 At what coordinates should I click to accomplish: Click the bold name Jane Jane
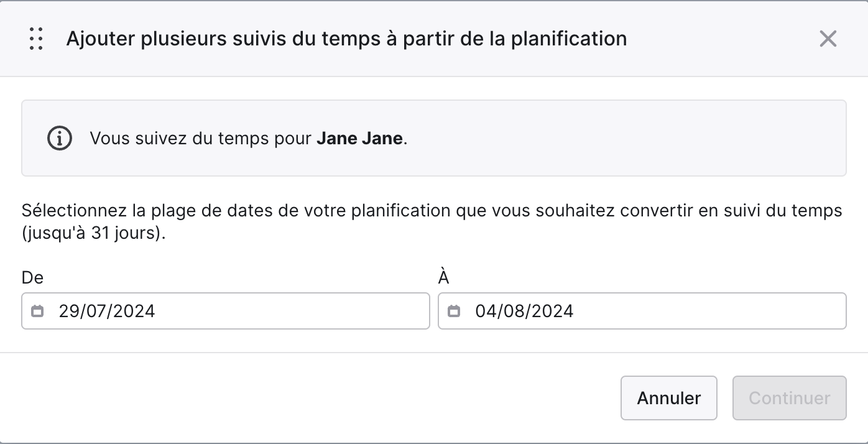(x=359, y=138)
